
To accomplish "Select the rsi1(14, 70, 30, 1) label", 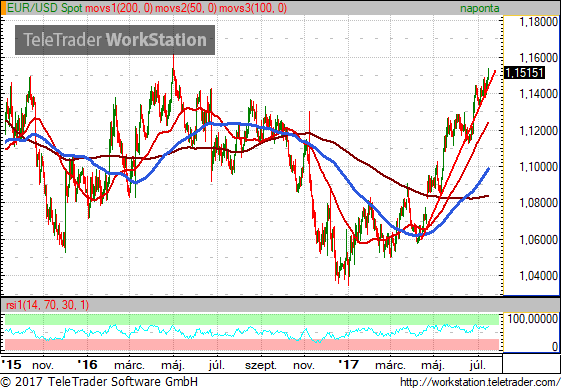I will click(x=48, y=305).
